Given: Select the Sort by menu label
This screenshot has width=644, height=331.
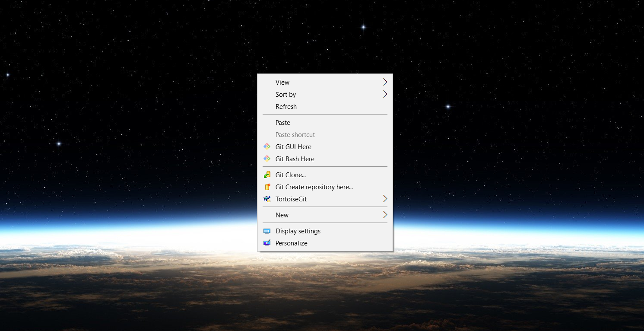Looking at the screenshot, I should coord(286,95).
